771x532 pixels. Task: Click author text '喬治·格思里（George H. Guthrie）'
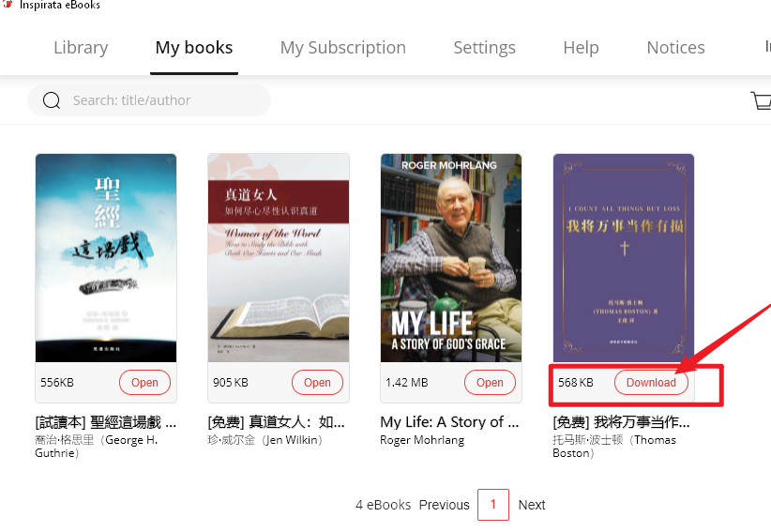click(97, 447)
